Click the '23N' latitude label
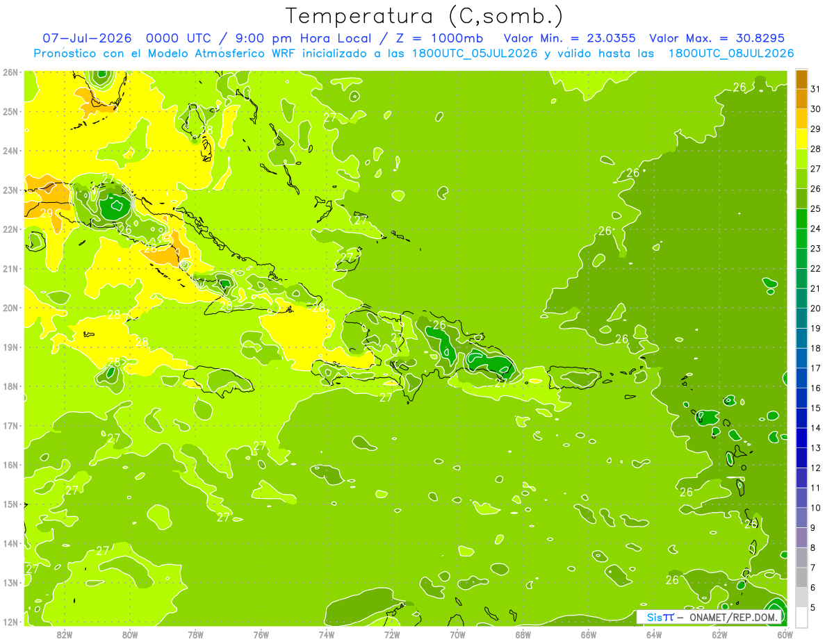834x644 pixels. coord(10,190)
